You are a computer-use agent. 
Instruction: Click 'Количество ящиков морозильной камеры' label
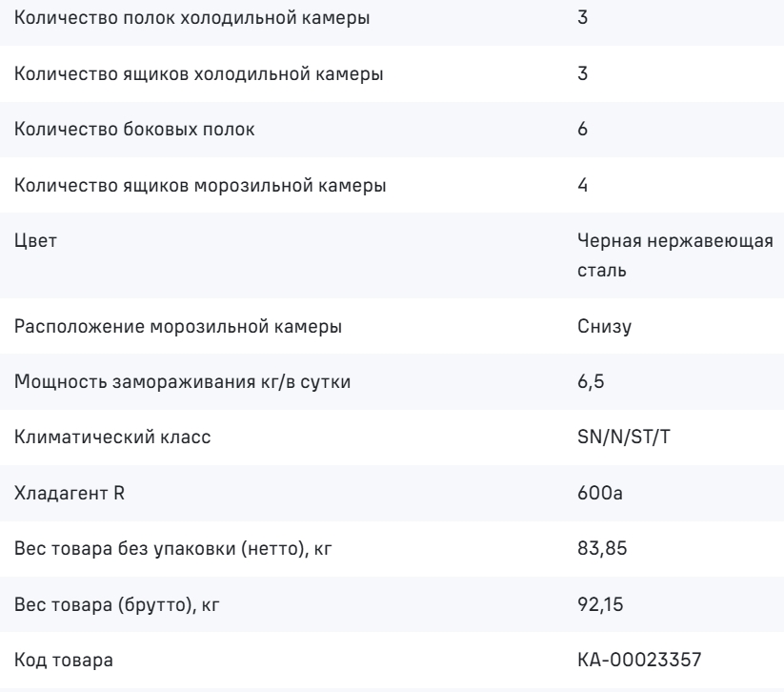[x=200, y=186]
